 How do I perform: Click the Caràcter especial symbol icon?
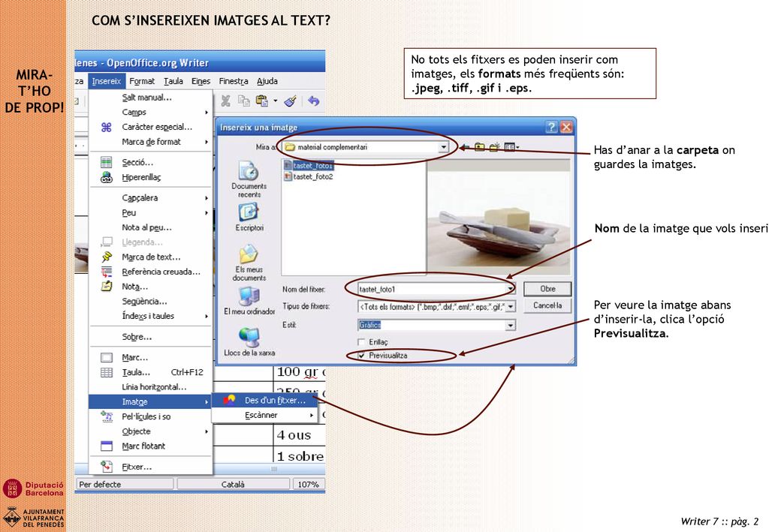tap(107, 128)
